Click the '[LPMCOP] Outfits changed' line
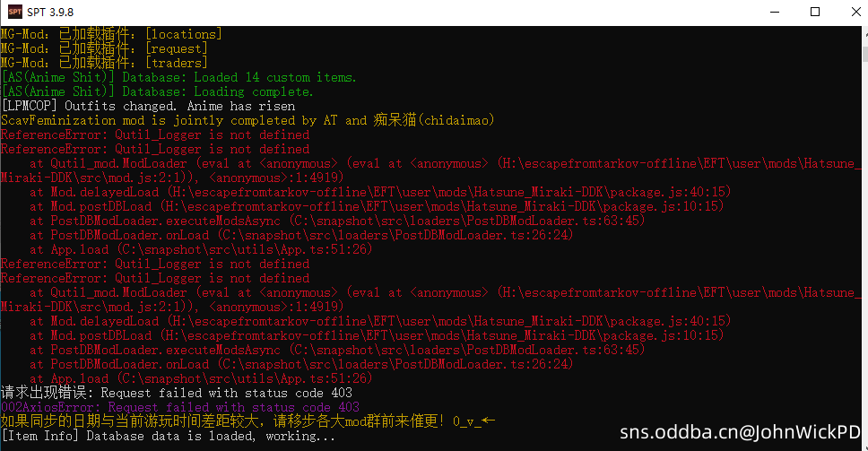The image size is (868, 451). click(x=148, y=106)
